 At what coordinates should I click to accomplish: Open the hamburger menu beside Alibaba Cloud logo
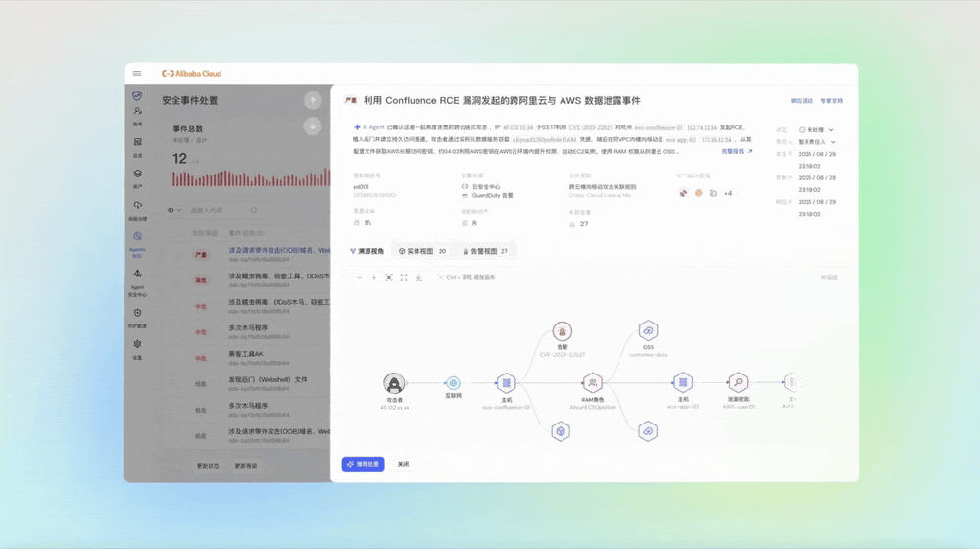coord(137,74)
